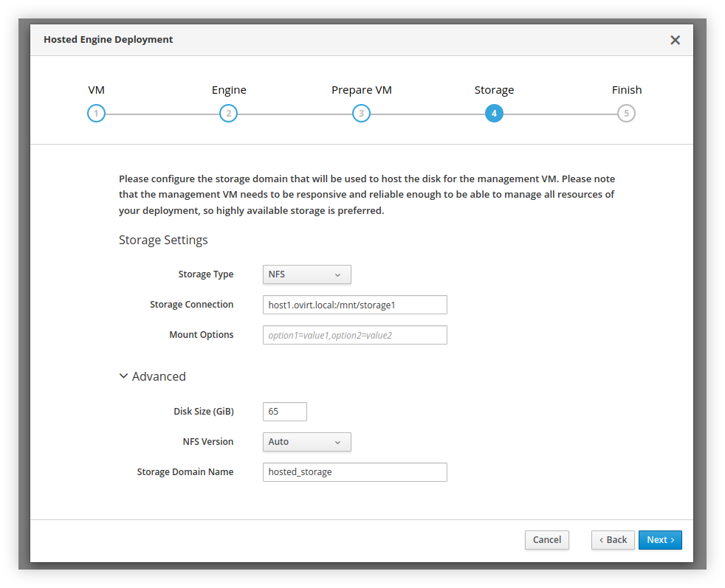Viewport: 725px width, 588px height.
Task: Click the step 5 Finish circle
Action: (626, 114)
